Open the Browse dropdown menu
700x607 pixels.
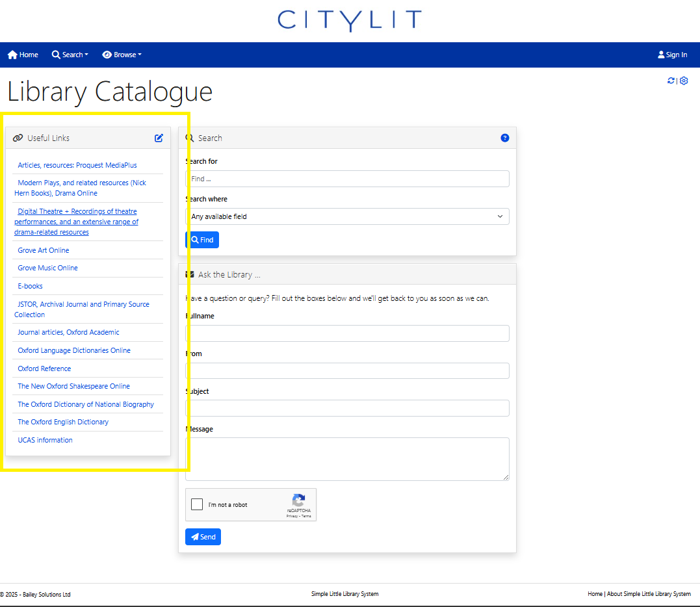122,55
